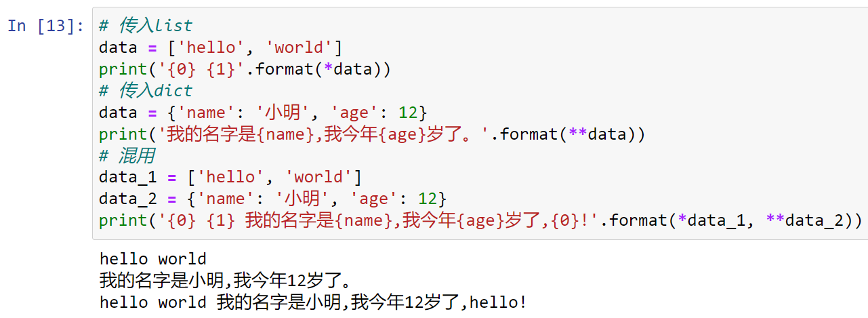This screenshot has width=868, height=318.
Task: Click the number 12 in the data_2 dict
Action: 427,199
